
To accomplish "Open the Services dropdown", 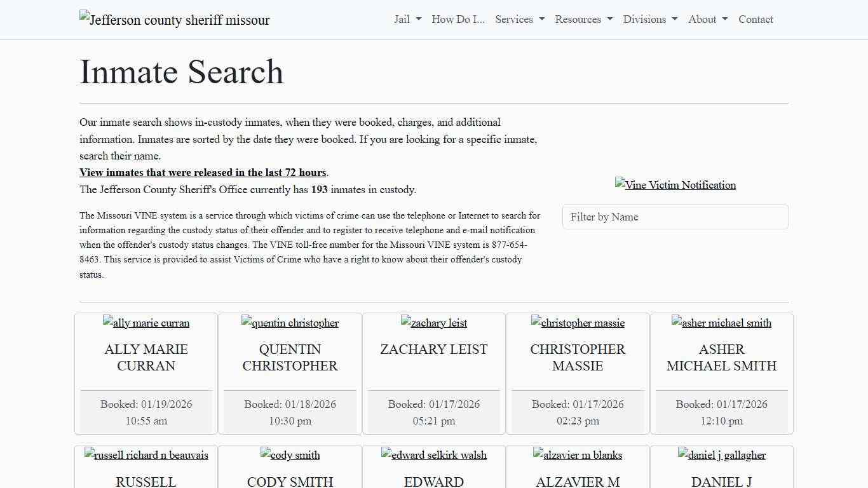I will (519, 20).
